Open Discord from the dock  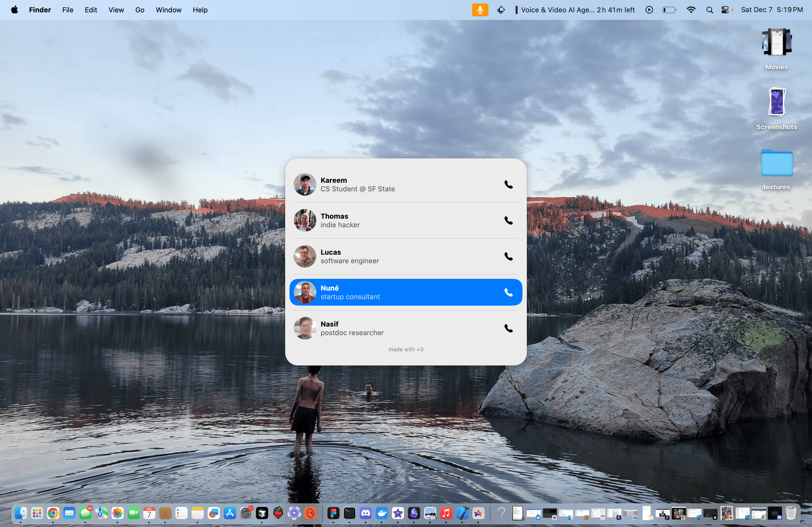[x=365, y=513]
